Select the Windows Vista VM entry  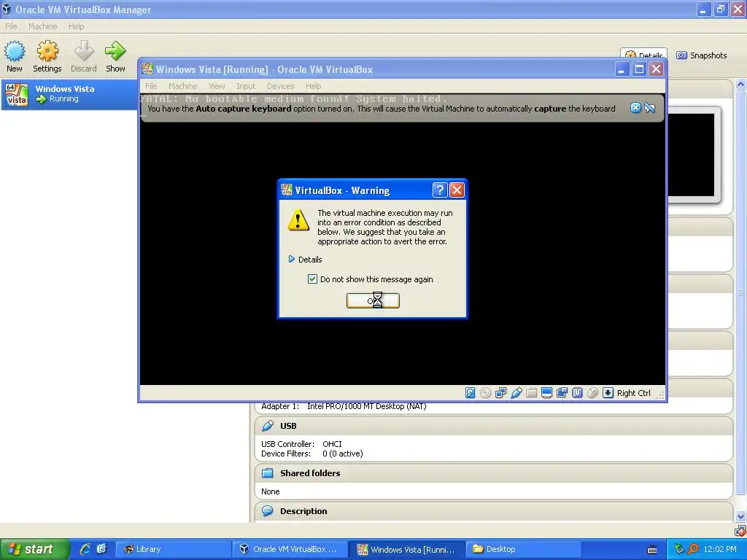[69, 94]
